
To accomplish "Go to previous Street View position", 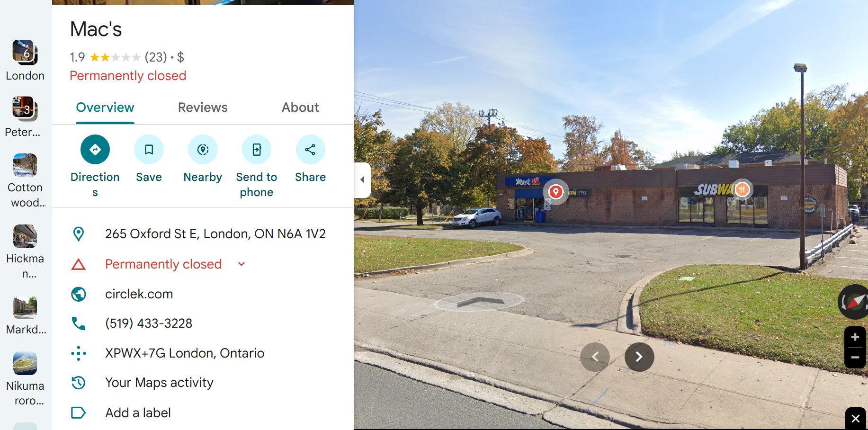I will click(595, 357).
